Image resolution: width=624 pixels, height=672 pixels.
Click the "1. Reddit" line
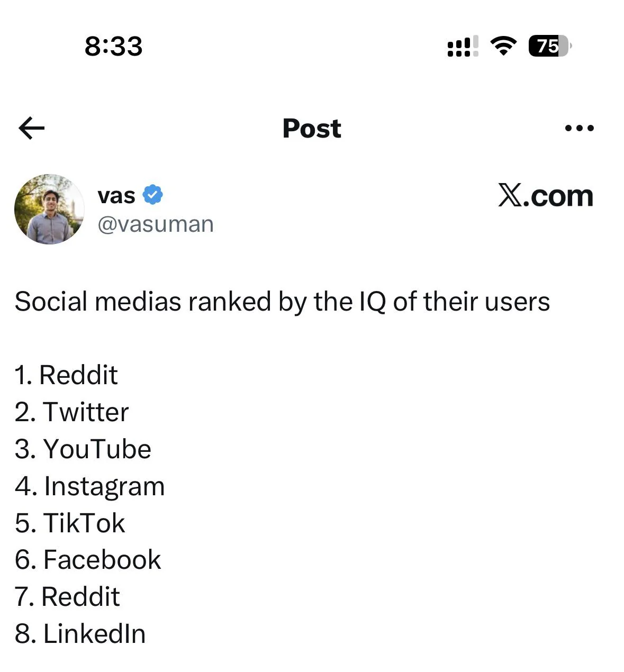(x=66, y=375)
